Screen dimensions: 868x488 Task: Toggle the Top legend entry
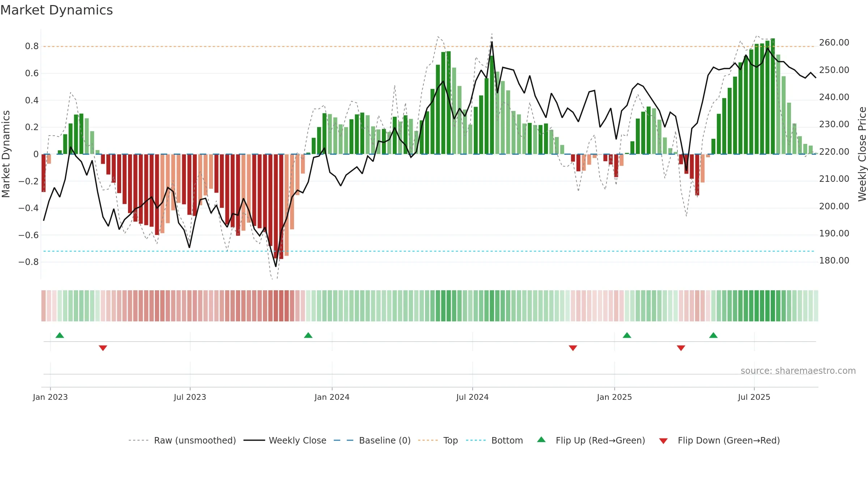coord(438,440)
